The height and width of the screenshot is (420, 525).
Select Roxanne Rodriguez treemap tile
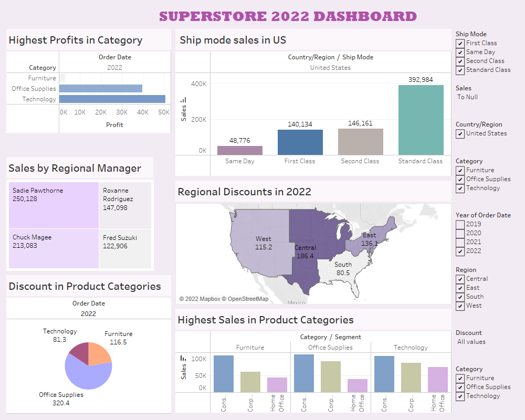(125, 205)
